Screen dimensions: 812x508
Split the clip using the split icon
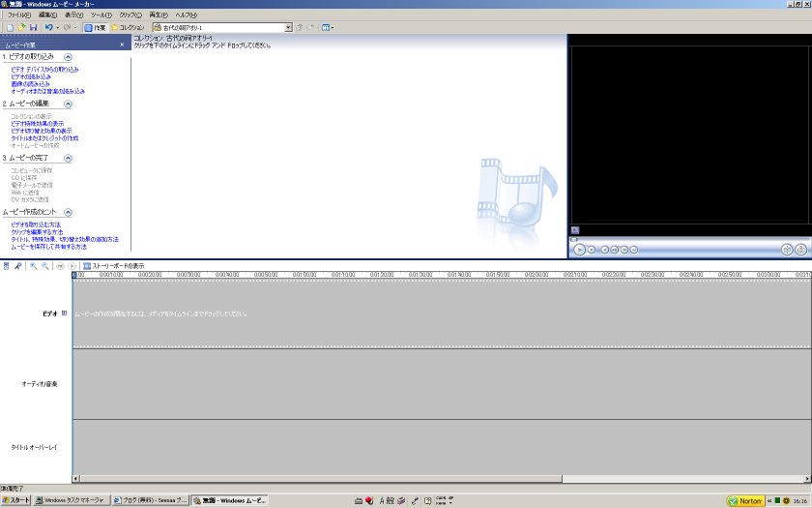[x=787, y=250]
